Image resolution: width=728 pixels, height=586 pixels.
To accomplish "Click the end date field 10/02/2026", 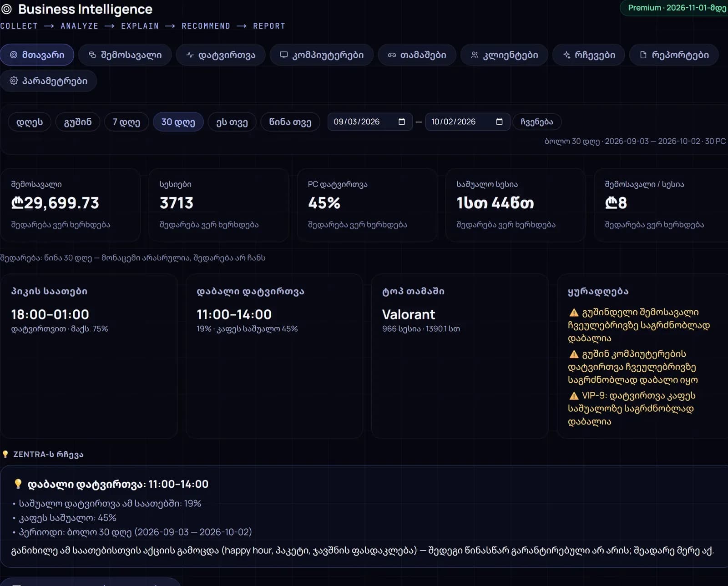I will pyautogui.click(x=468, y=122).
